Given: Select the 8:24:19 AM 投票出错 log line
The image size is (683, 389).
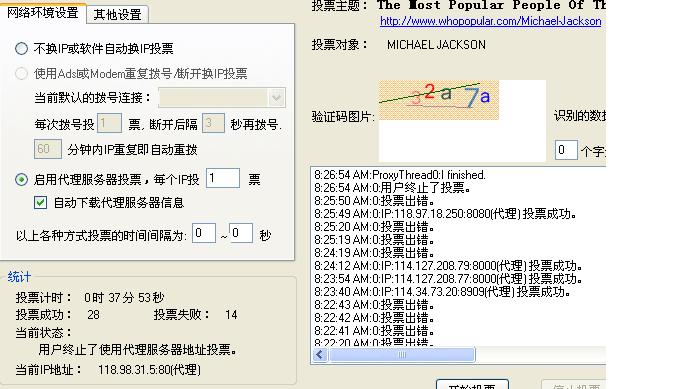Looking at the screenshot, I should click(x=374, y=253).
